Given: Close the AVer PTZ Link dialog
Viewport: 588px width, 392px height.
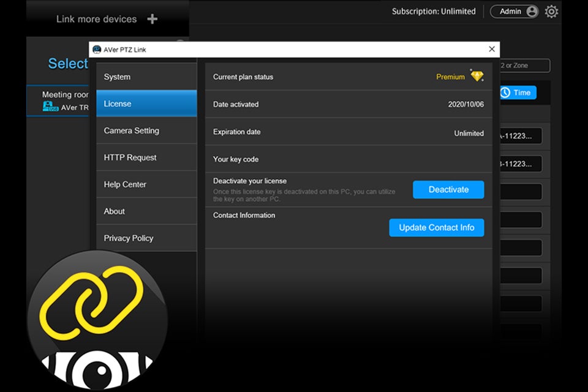Looking at the screenshot, I should click(x=492, y=49).
